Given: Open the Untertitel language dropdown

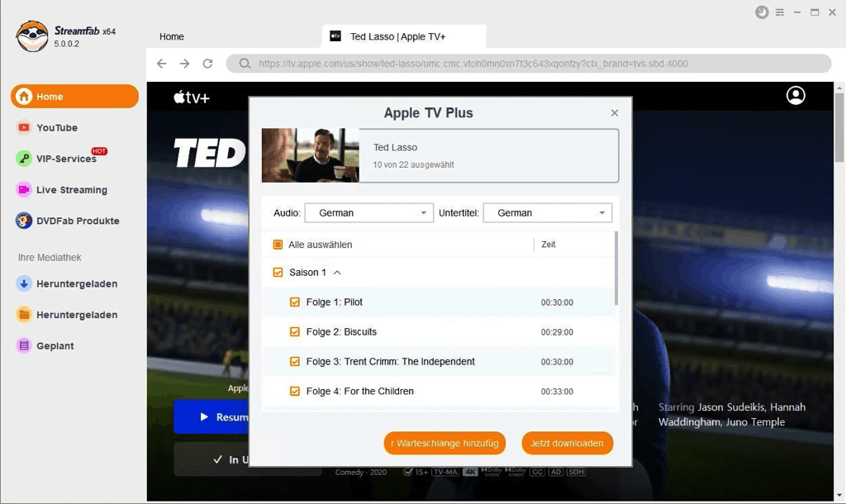Looking at the screenshot, I should pyautogui.click(x=547, y=213).
